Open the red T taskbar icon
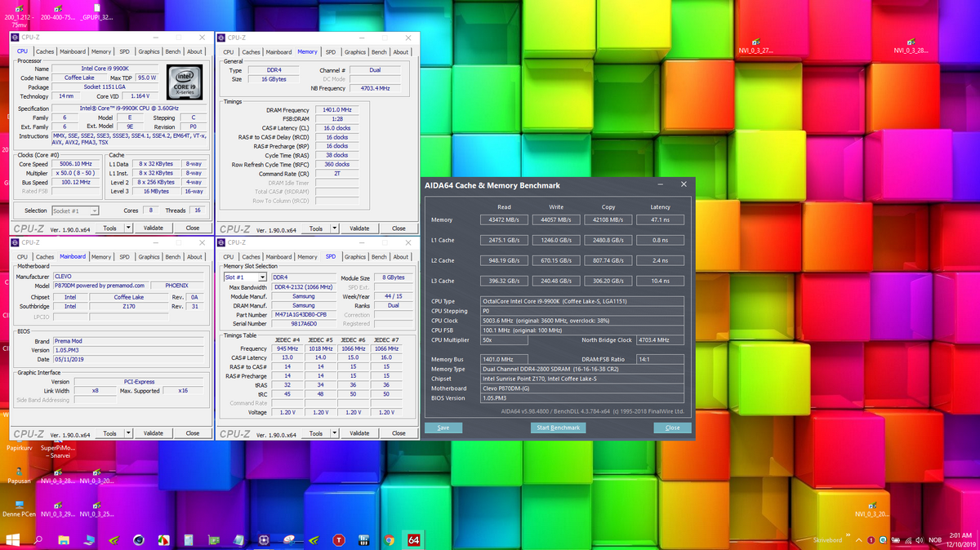Screen dimensions: 980x550 [338, 539]
